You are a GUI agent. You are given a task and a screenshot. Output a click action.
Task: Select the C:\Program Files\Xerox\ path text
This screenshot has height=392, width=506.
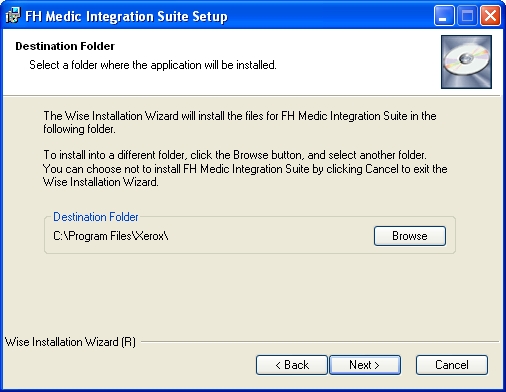pyautogui.click(x=111, y=236)
